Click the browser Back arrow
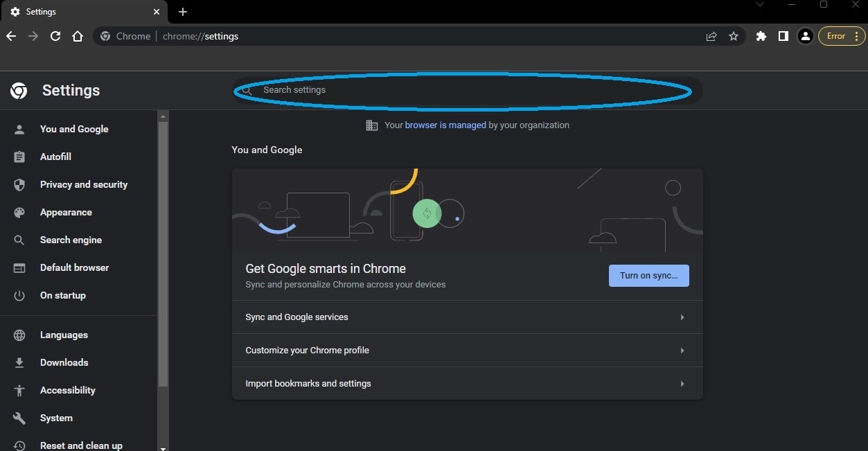This screenshot has height=451, width=868. click(x=11, y=36)
